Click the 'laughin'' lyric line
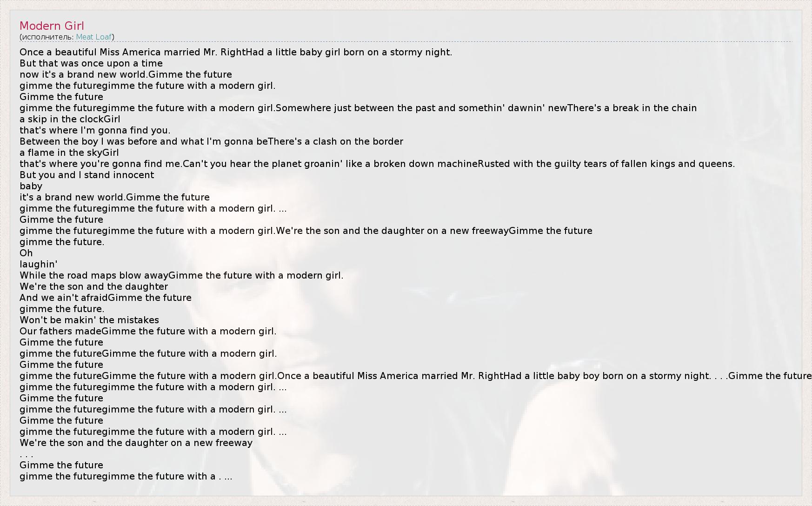 (38, 264)
